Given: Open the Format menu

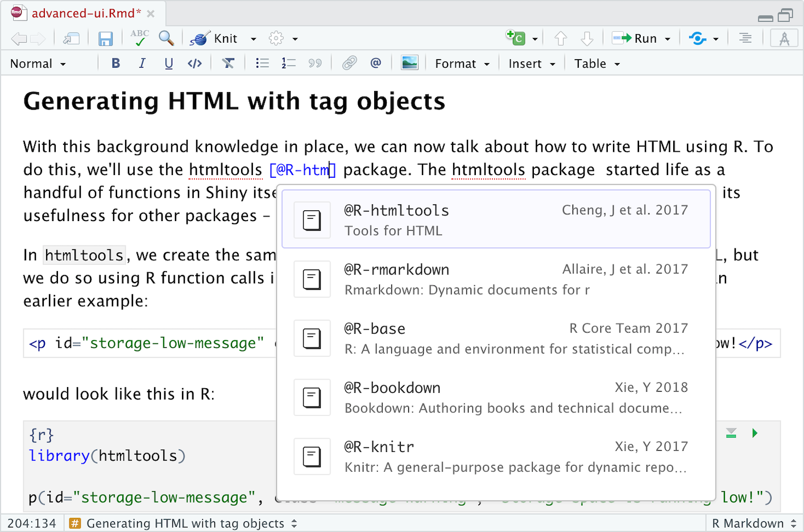Looking at the screenshot, I should tap(462, 64).
